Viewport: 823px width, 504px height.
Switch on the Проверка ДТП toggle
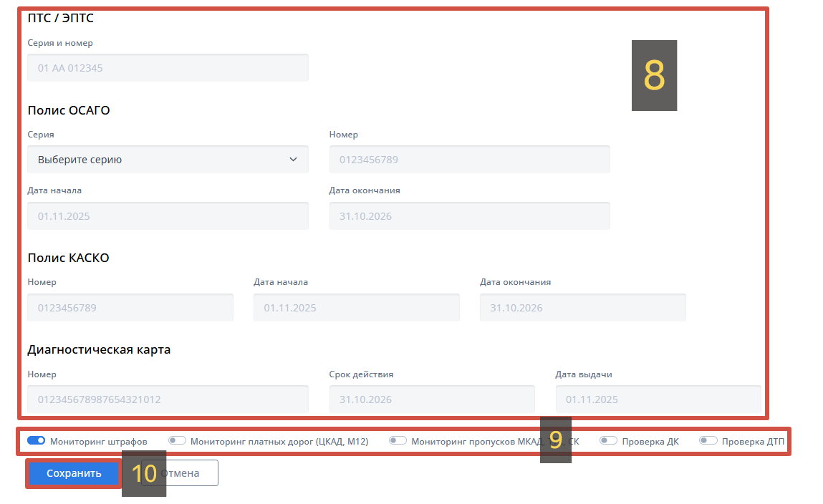pos(708,441)
